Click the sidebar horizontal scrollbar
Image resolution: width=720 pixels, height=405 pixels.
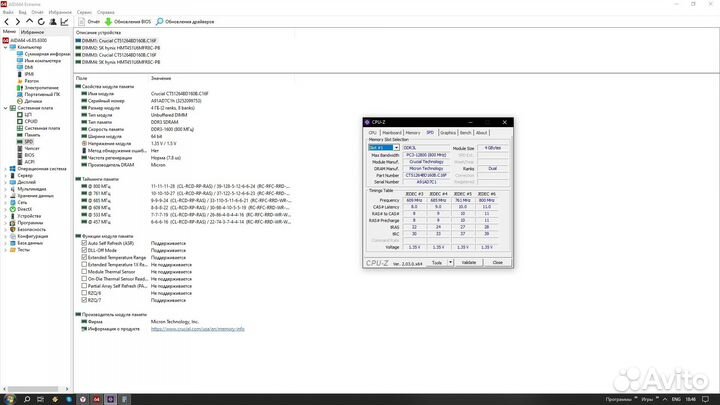tap(33, 389)
